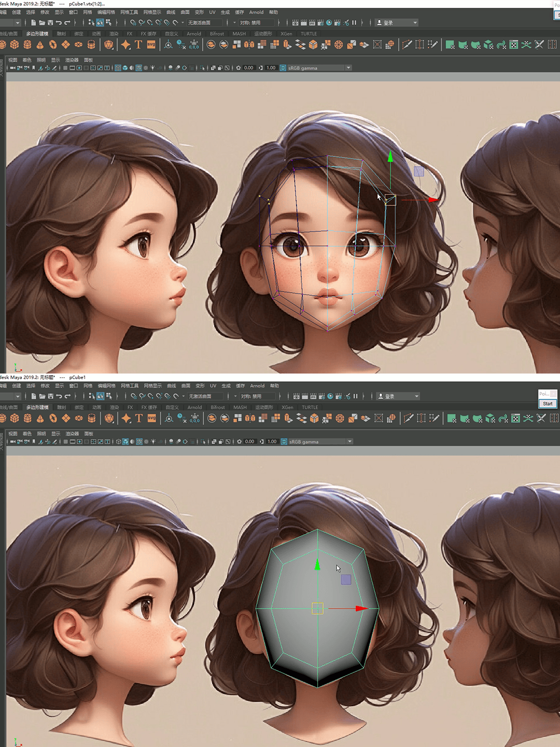Toggle the pause IPR render button in upper window
This screenshot has height=747, width=560.
(354, 23)
